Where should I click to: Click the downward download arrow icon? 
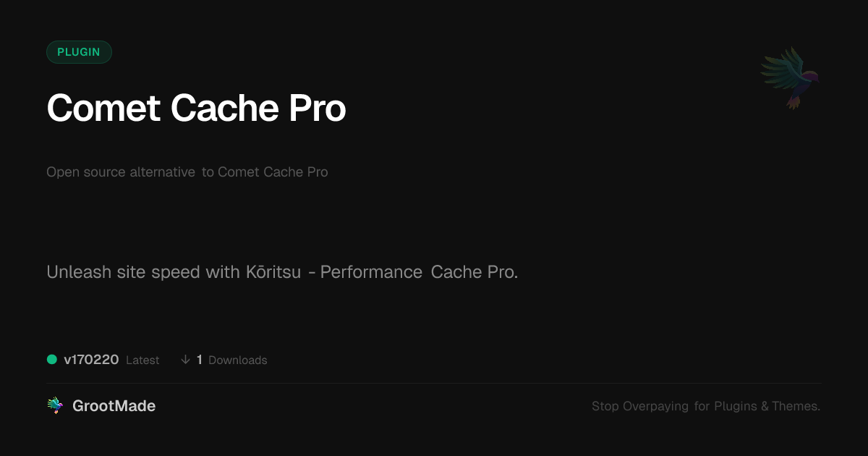pyautogui.click(x=186, y=360)
